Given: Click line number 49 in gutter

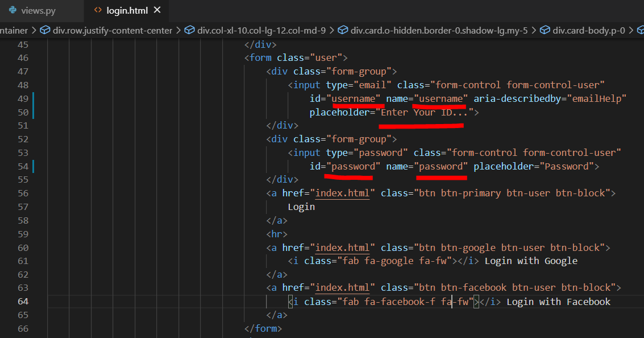Looking at the screenshot, I should point(23,98).
